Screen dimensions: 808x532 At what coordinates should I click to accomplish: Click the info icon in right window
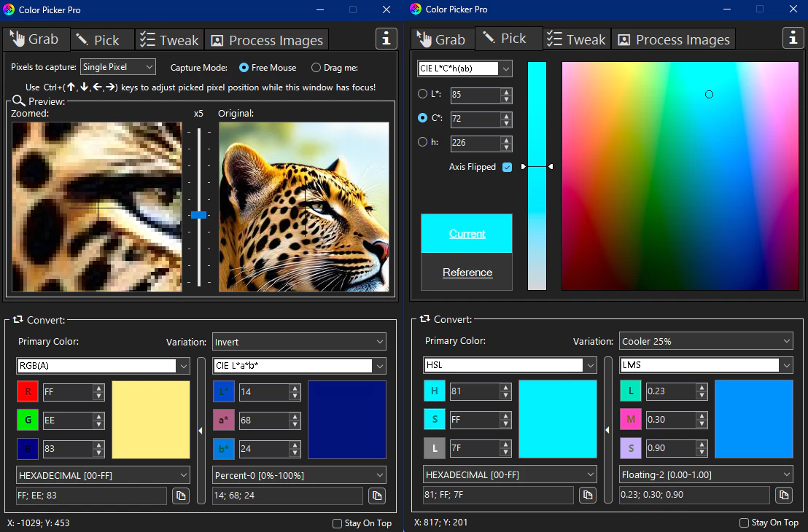pyautogui.click(x=793, y=38)
